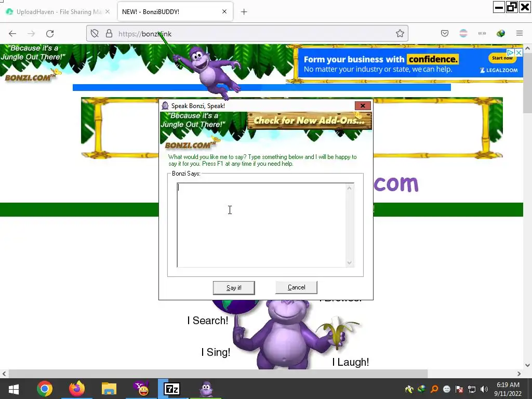Image resolution: width=532 pixels, height=399 pixels.
Task: Reload the current page
Action: (50, 34)
